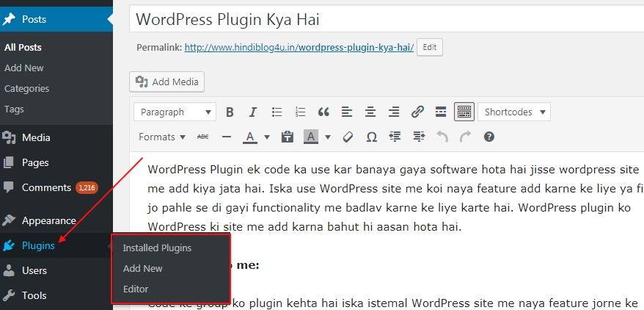The height and width of the screenshot is (310, 644).
Task: Click the Posts pushpin icon
Action: [9, 19]
